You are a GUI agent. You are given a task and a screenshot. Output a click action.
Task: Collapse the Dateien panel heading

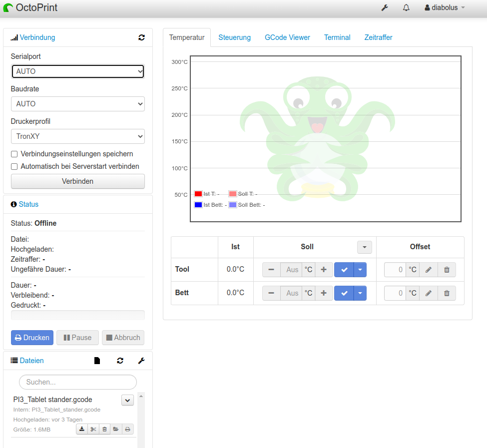[31, 361]
